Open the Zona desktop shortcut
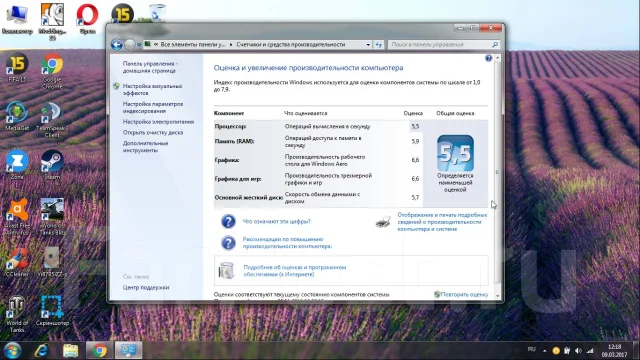Screen dimensions: 640x360 (x=17, y=164)
